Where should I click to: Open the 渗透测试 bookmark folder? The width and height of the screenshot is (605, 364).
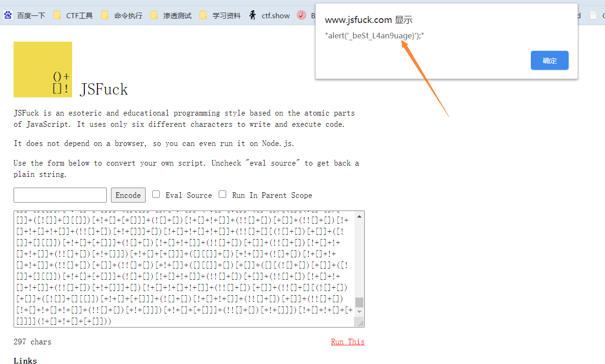[171, 15]
